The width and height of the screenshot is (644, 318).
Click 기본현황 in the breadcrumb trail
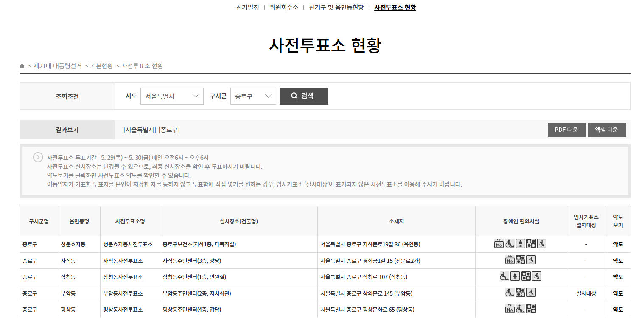pyautogui.click(x=101, y=66)
